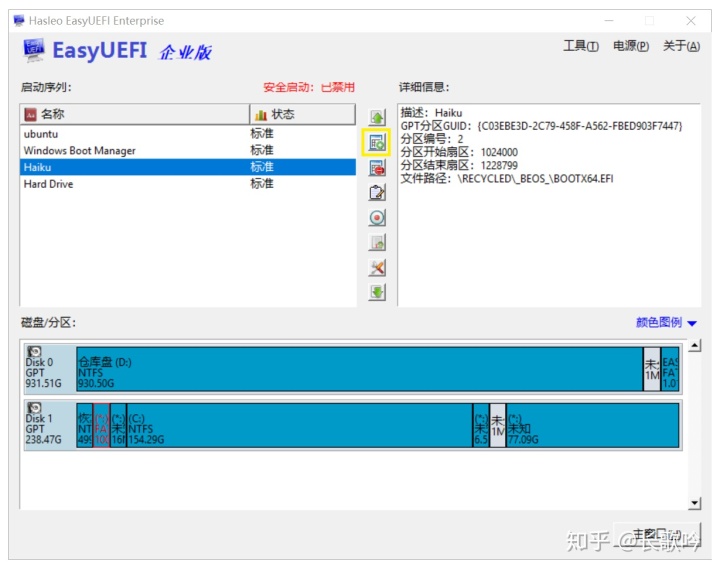Select red-outlined FAT partition on Disk 1
The image size is (720, 571).
[101, 425]
